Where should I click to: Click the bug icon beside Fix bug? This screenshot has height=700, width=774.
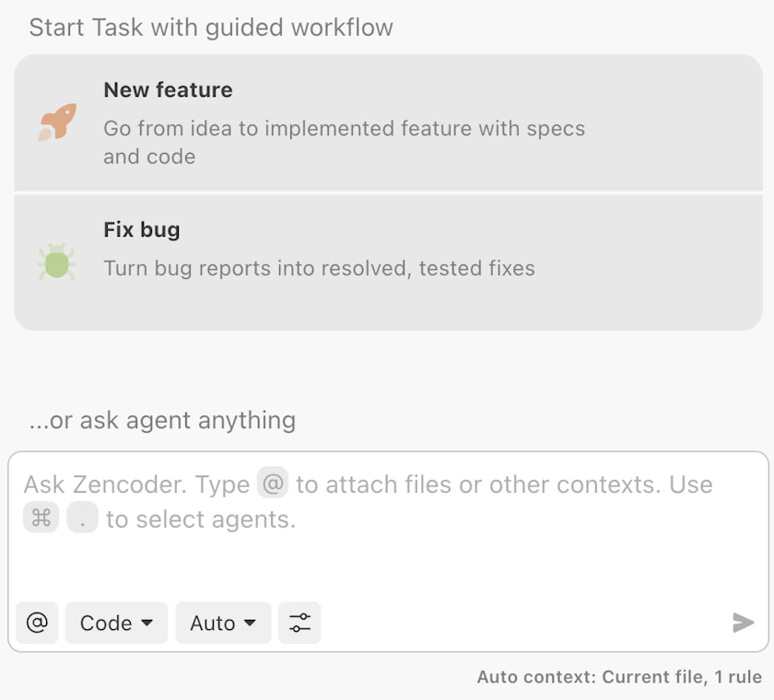[x=56, y=261]
